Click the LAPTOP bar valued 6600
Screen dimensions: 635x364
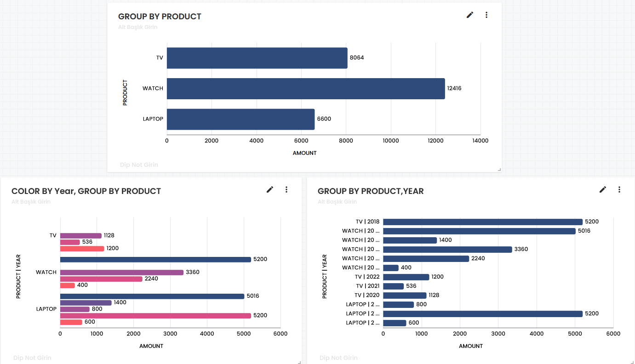(x=240, y=119)
